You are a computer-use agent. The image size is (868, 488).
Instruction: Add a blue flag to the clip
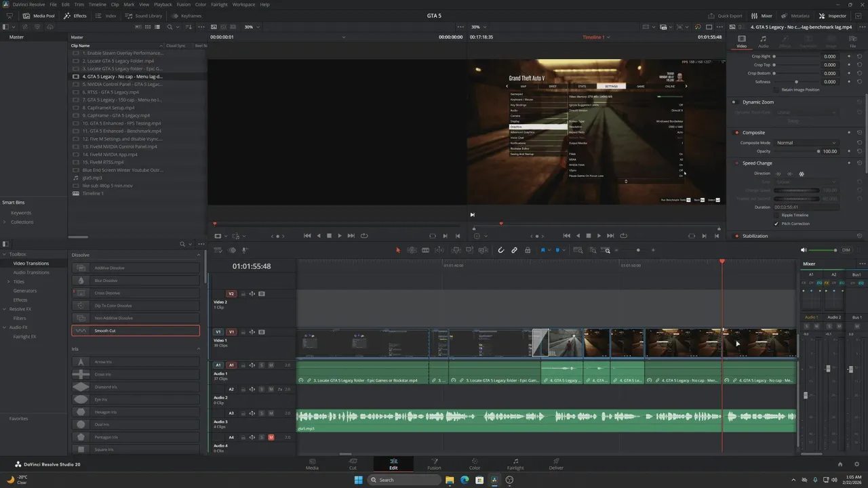tap(542, 250)
